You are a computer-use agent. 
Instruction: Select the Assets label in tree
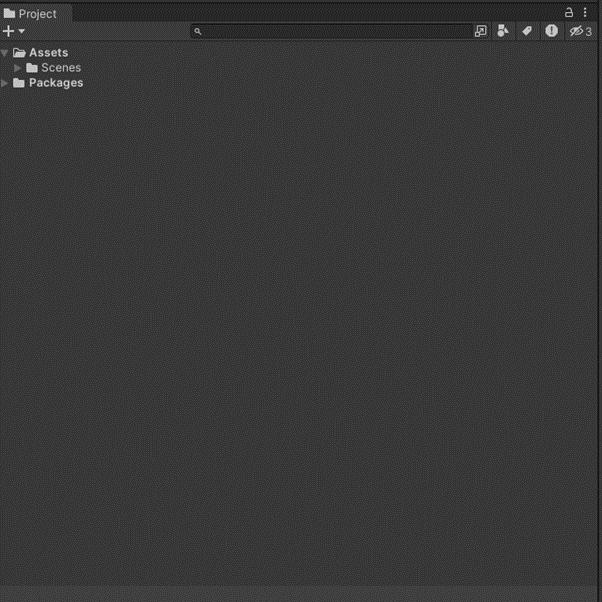pos(48,53)
